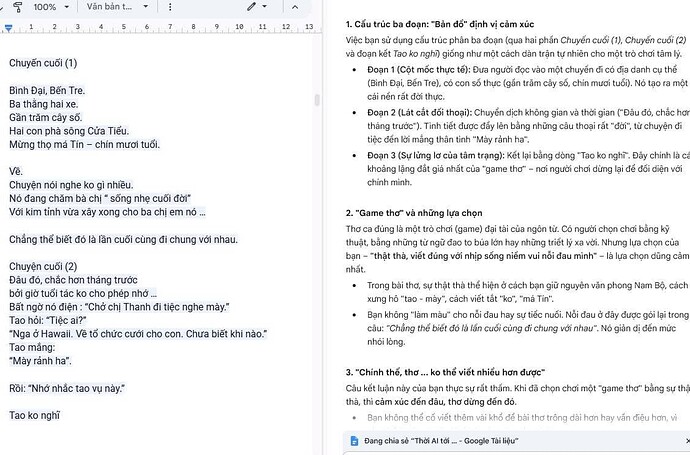The image size is (690, 455).
Task: Collapse the toolbar using the up chevron
Action: 295,7
